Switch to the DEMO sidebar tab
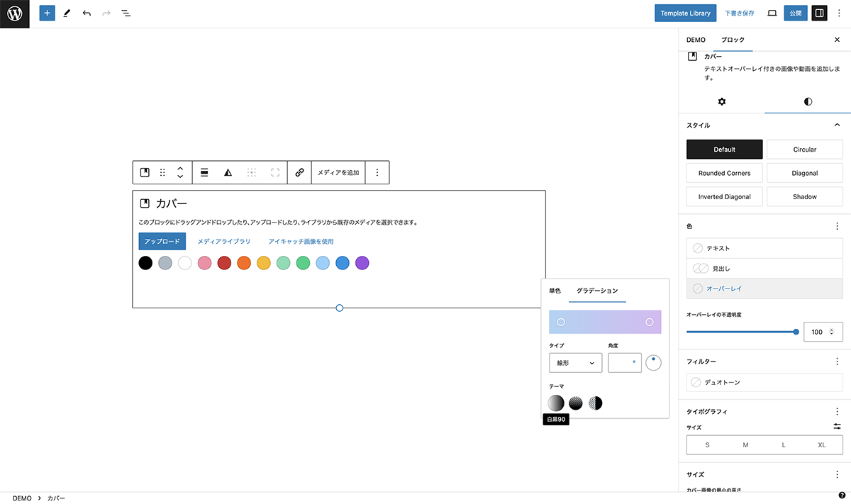This screenshot has height=504, width=851. click(696, 40)
